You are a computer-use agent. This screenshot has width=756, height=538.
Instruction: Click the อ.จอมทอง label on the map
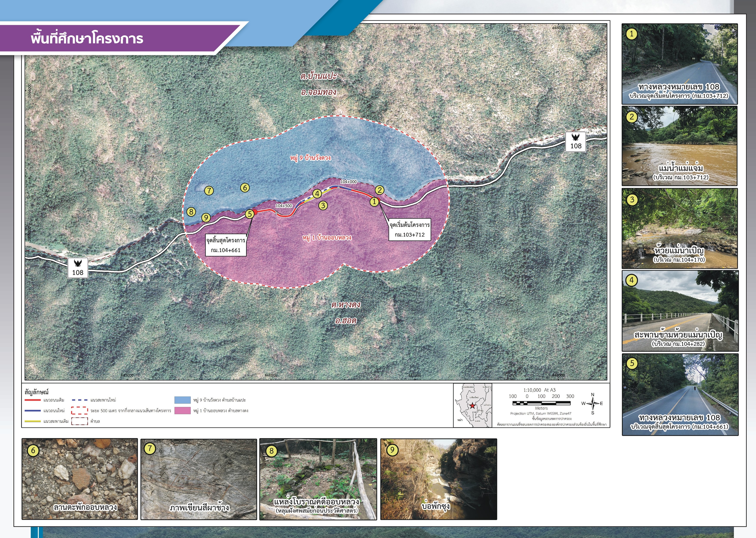click(x=319, y=92)
